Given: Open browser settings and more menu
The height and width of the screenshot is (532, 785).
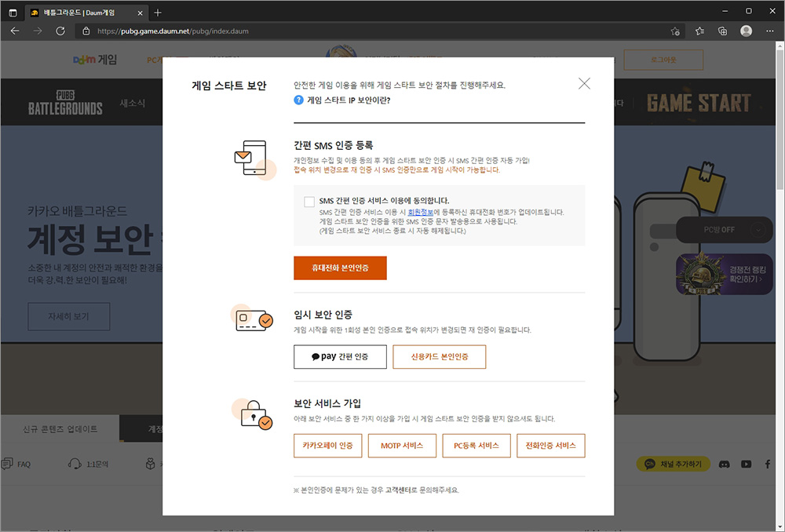Looking at the screenshot, I should point(770,31).
